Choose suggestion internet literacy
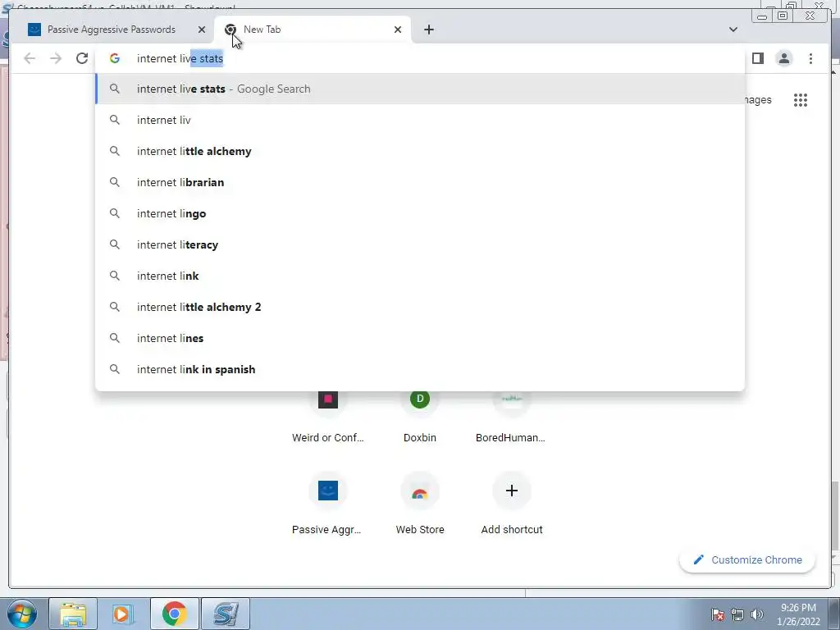This screenshot has width=840, height=630. pos(420,244)
